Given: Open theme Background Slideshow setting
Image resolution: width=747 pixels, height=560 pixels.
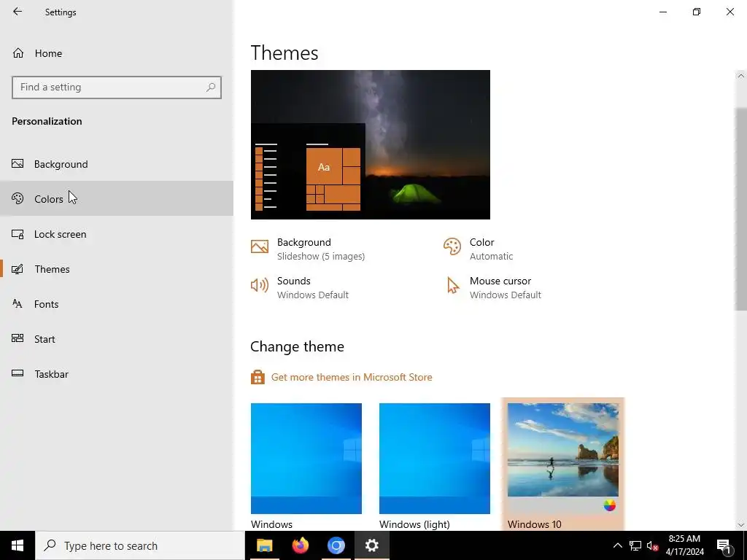Looking at the screenshot, I should [309, 249].
